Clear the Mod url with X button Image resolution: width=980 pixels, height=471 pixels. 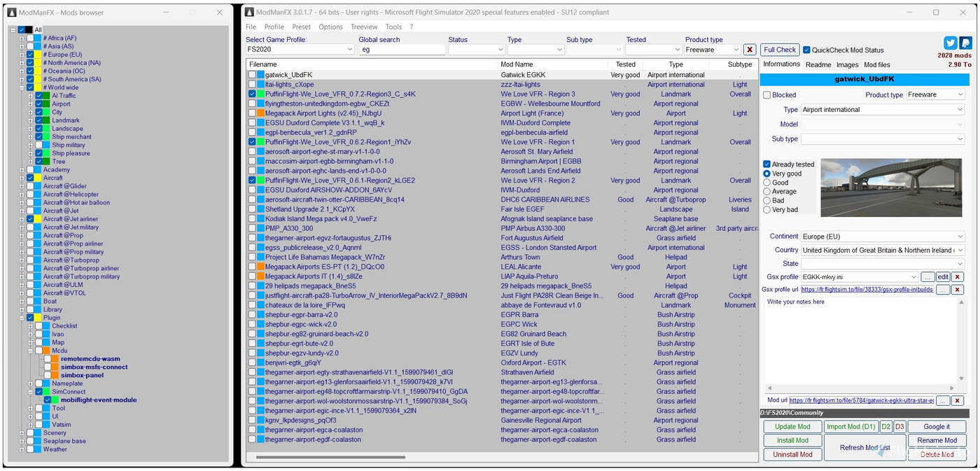(x=958, y=400)
